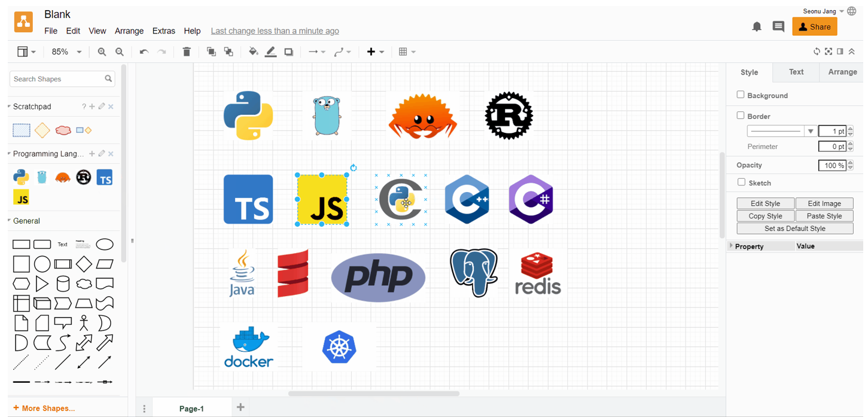Screen dimensions: 868x417
Task: Open the Extras menu
Action: pos(164,31)
